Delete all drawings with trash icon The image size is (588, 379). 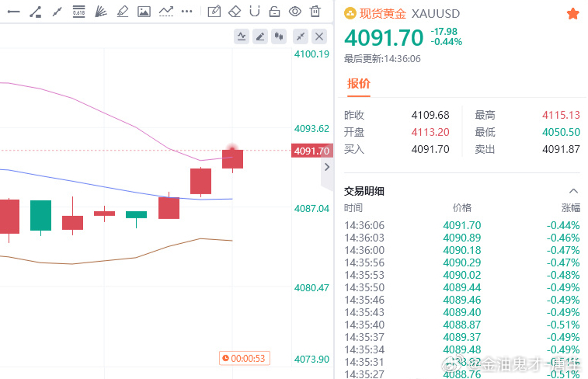click(315, 12)
